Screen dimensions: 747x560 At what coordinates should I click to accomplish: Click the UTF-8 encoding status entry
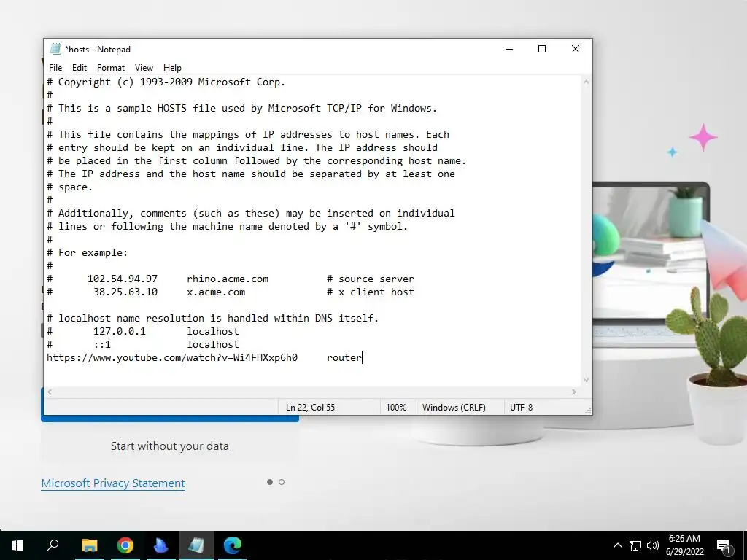(521, 408)
